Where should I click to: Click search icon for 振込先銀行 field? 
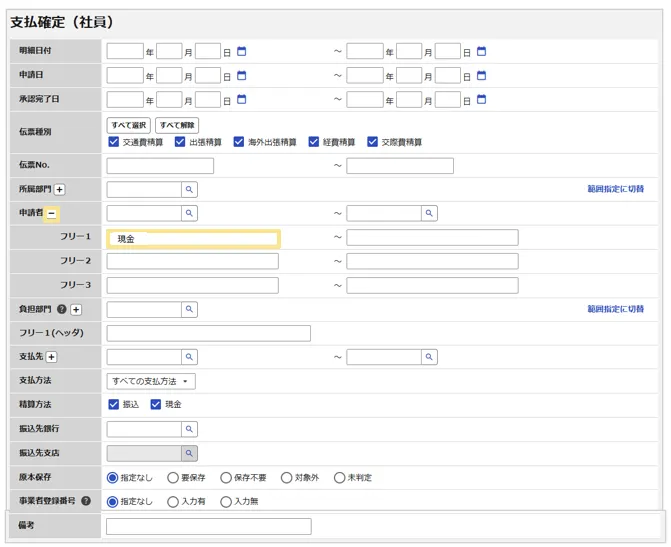[x=189, y=429]
